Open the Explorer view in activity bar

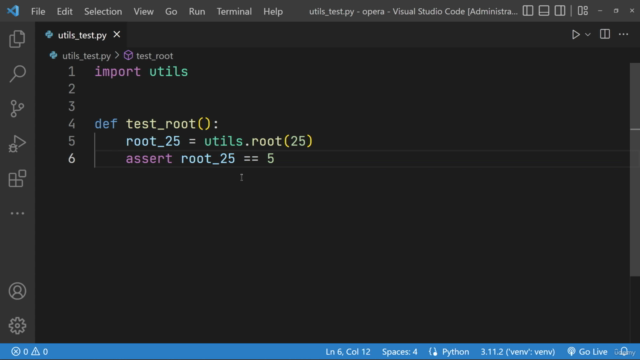17,39
